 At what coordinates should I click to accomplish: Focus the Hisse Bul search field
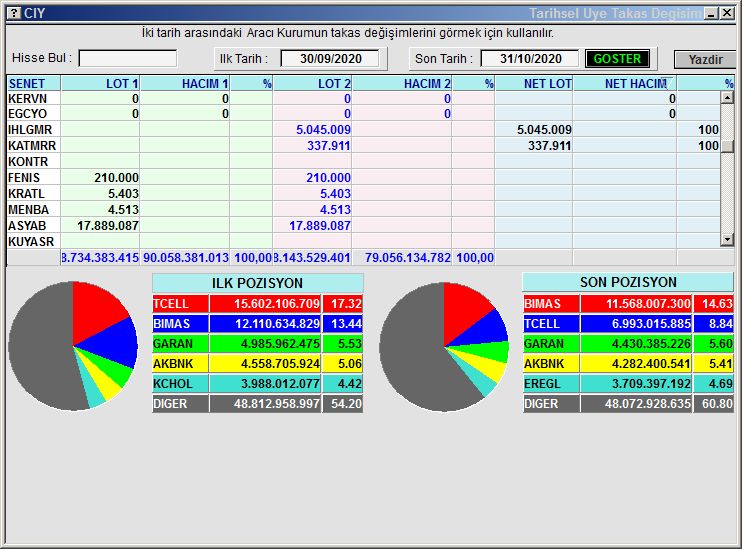point(128,59)
